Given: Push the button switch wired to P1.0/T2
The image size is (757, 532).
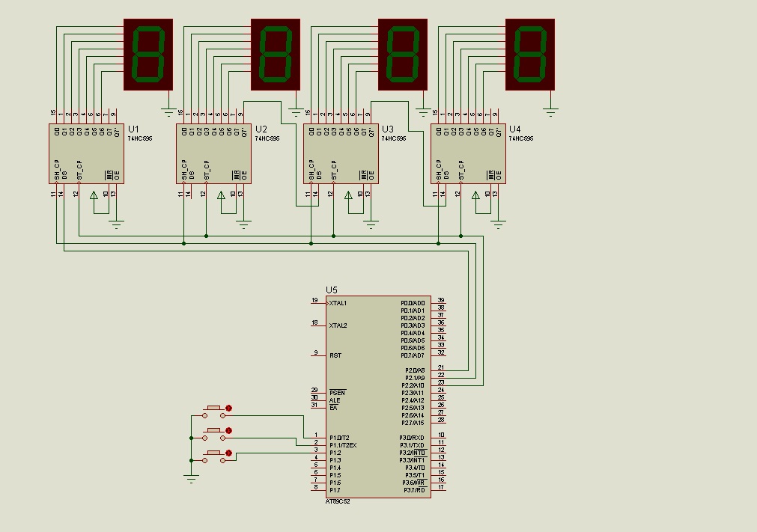Looking at the screenshot, I should click(x=214, y=412).
